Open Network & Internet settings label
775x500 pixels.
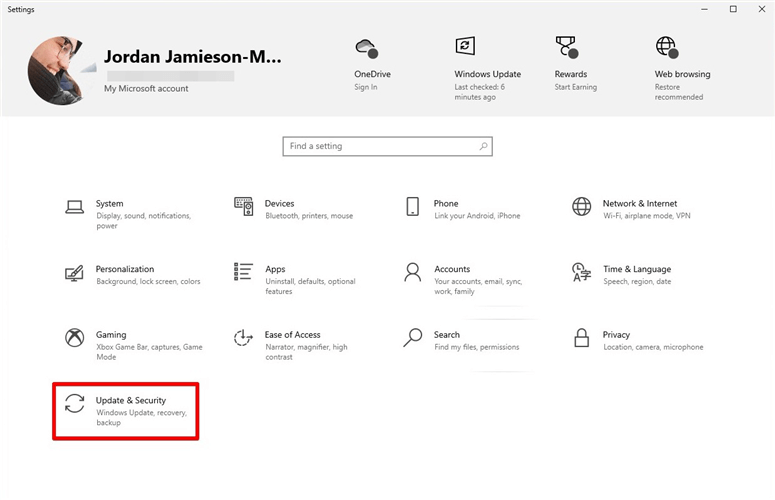[x=640, y=204]
